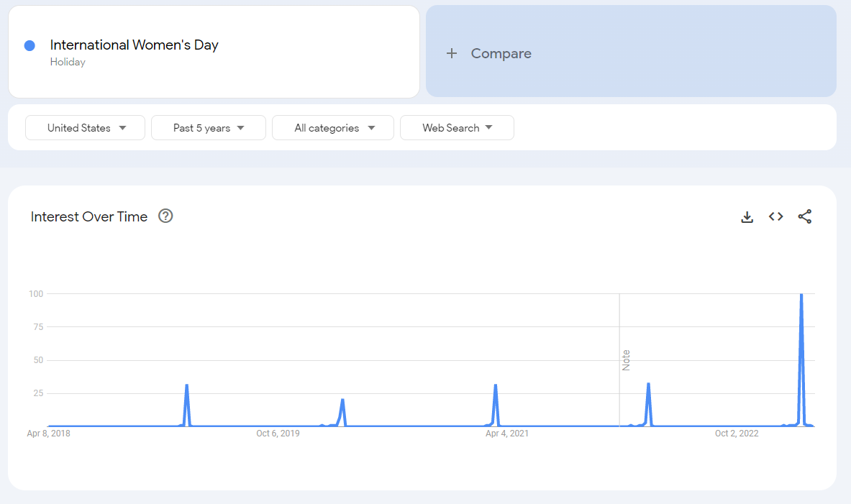This screenshot has width=851, height=504.
Task: Download the Interest Over Time data as CSV
Action: pos(747,216)
